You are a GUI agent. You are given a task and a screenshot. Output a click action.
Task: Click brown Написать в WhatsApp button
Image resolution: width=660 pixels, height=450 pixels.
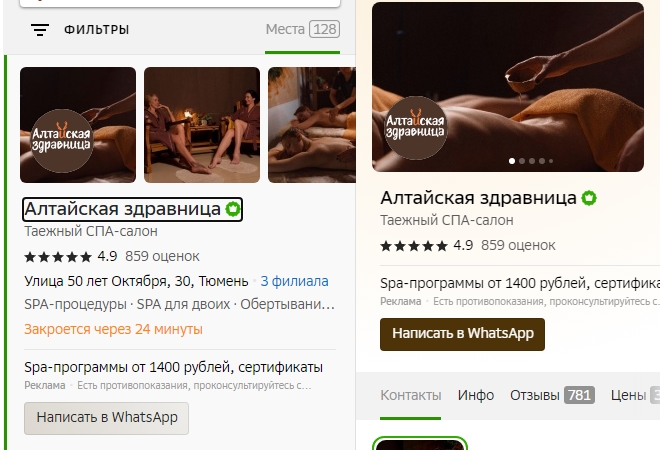point(462,334)
